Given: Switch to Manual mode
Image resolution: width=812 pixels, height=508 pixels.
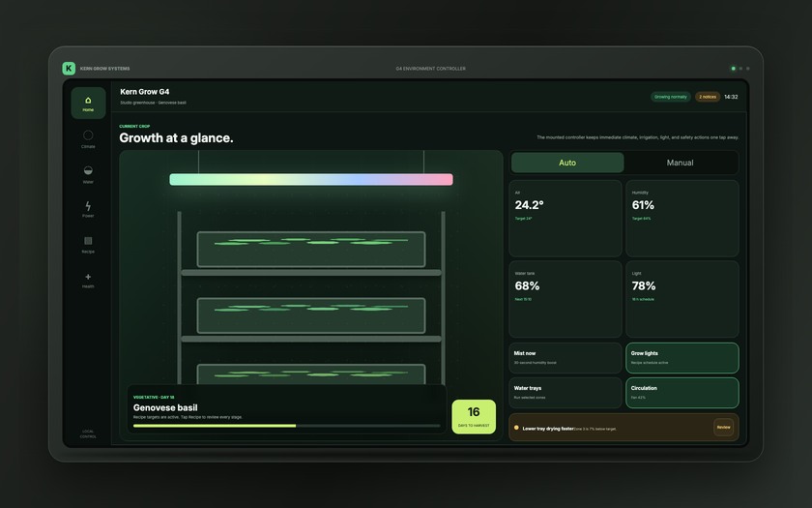Looking at the screenshot, I should tap(680, 163).
